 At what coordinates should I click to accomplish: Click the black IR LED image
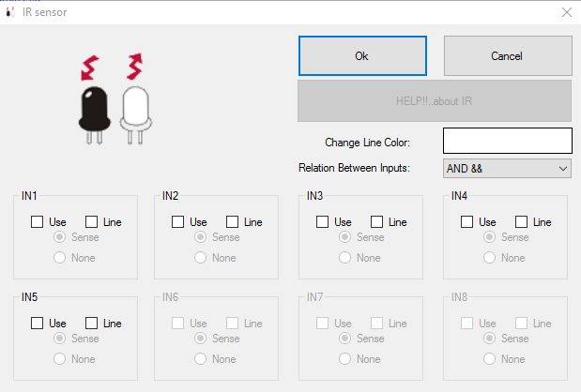coord(94,114)
